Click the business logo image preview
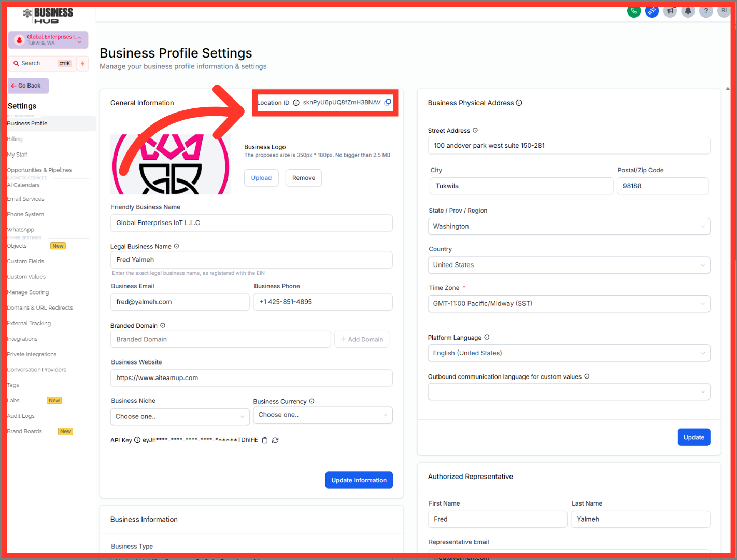 coord(171,164)
